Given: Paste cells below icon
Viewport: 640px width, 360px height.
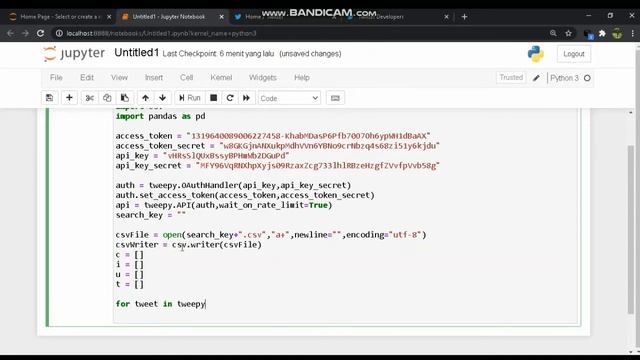Looking at the screenshot, I should [x=124, y=98].
